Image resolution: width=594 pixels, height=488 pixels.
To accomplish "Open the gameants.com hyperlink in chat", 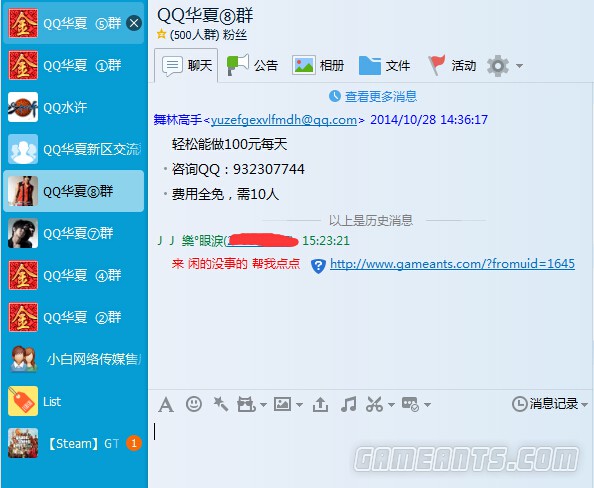I will point(452,264).
